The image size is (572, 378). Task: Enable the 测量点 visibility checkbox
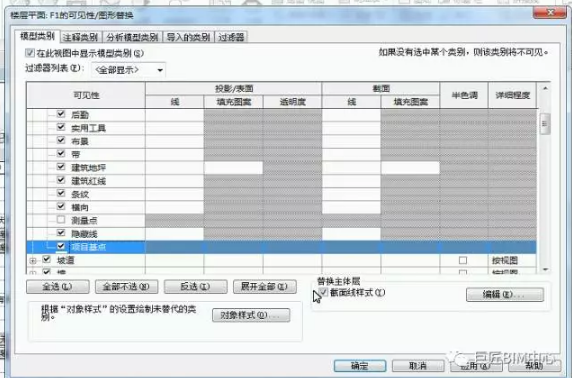61,220
